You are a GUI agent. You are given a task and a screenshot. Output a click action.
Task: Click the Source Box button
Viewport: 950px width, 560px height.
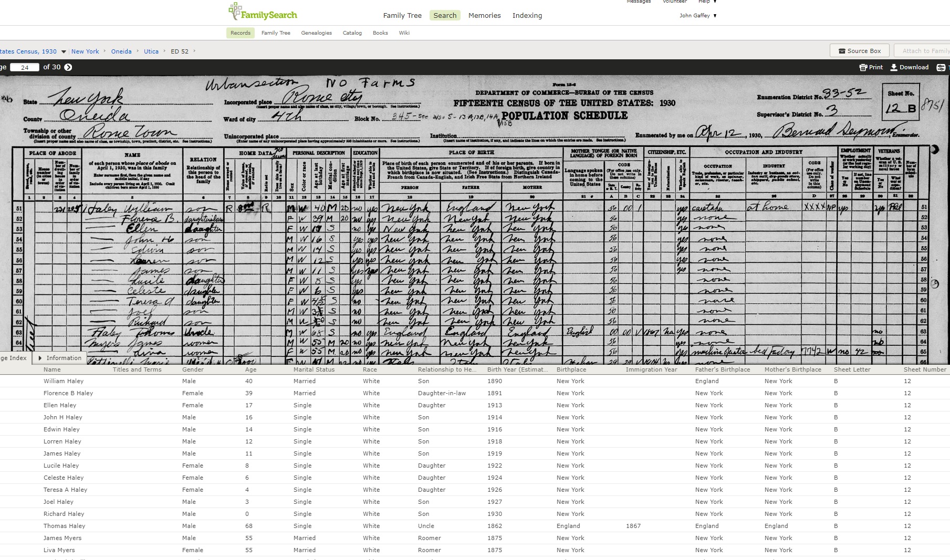click(x=859, y=50)
